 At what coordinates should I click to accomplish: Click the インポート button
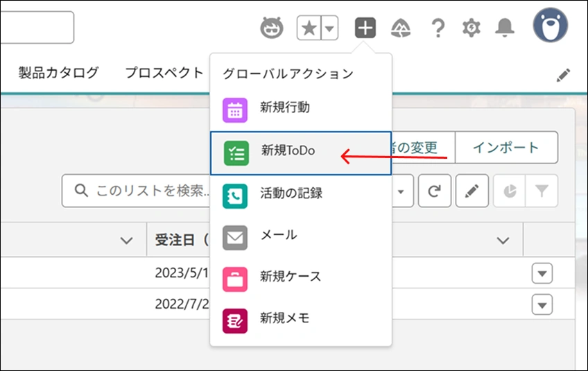(505, 148)
